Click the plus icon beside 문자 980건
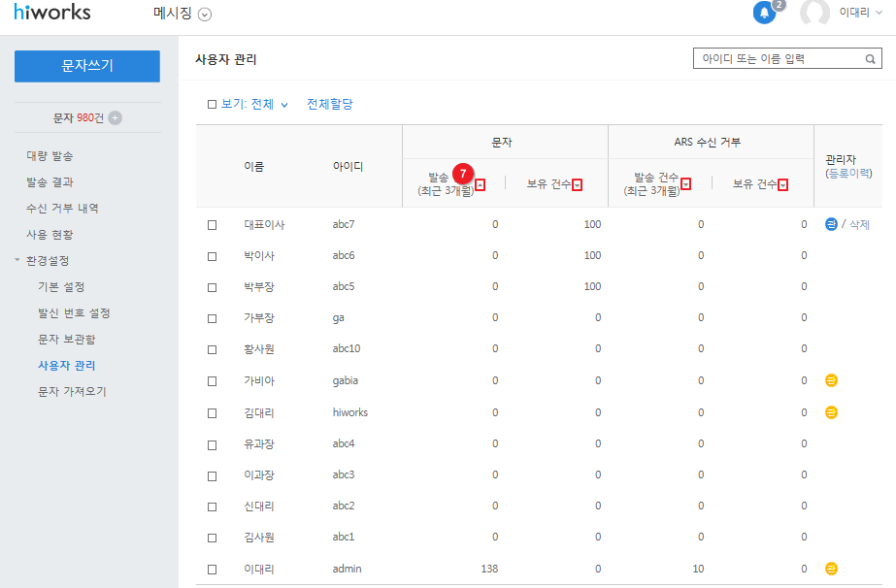Viewport: 896px width, 588px height. tap(116, 118)
